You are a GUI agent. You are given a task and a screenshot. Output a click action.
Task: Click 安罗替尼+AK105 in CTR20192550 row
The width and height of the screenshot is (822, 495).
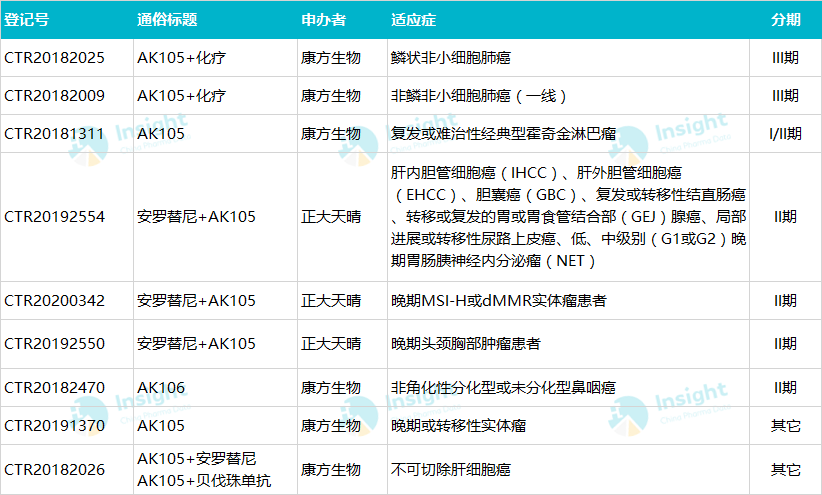(x=197, y=343)
